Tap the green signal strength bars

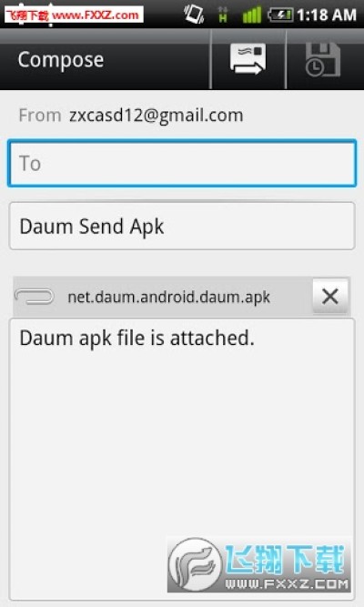(252, 15)
